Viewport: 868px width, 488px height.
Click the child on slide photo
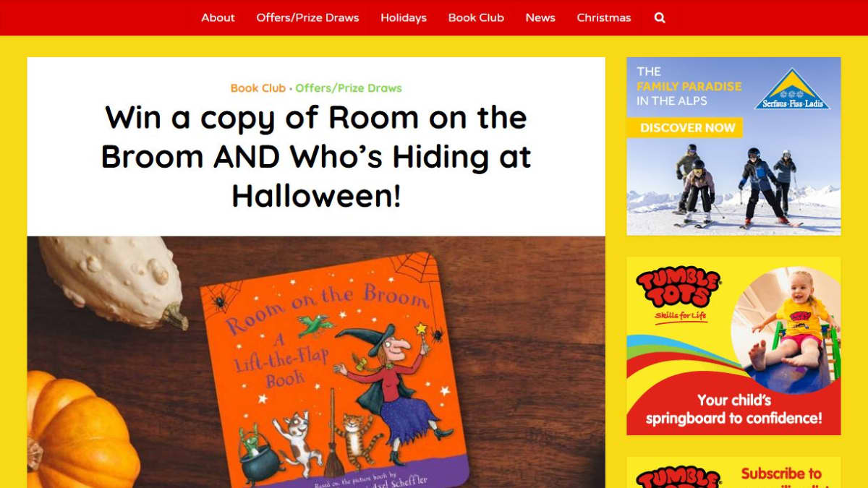point(786,330)
